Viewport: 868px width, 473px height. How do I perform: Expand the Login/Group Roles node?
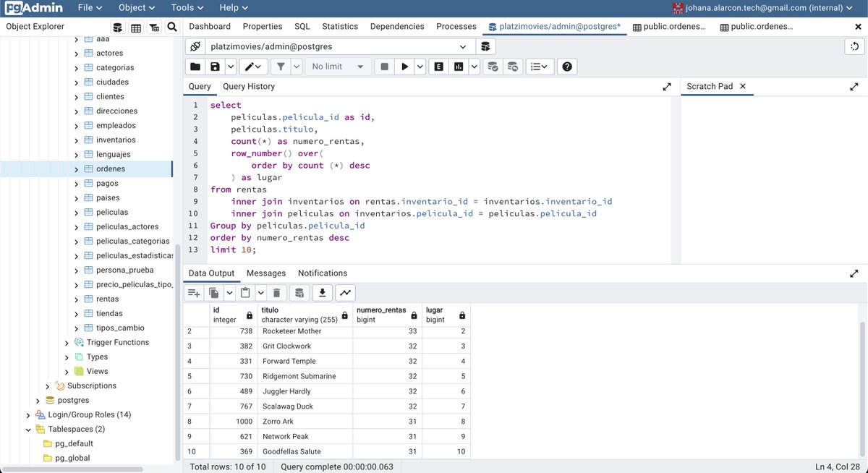tap(28, 415)
